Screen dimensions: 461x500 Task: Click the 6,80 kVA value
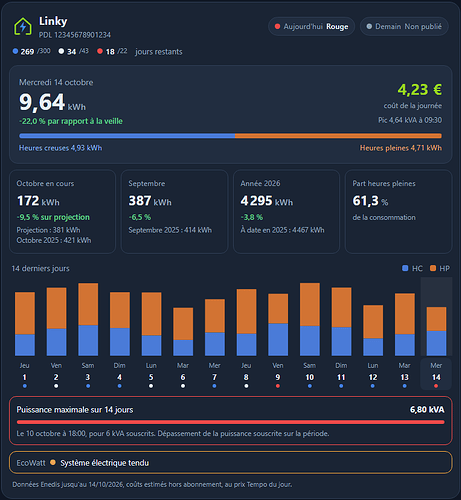click(427, 410)
